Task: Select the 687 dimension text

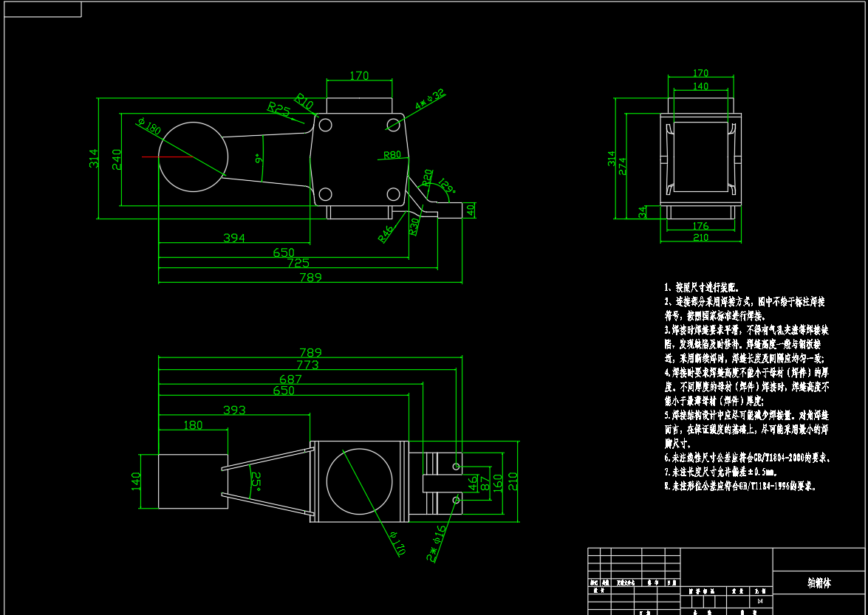Action: 290,379
